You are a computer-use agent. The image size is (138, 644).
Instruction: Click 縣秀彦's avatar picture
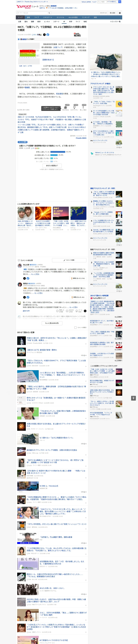pyautogui.click(x=20, y=285)
